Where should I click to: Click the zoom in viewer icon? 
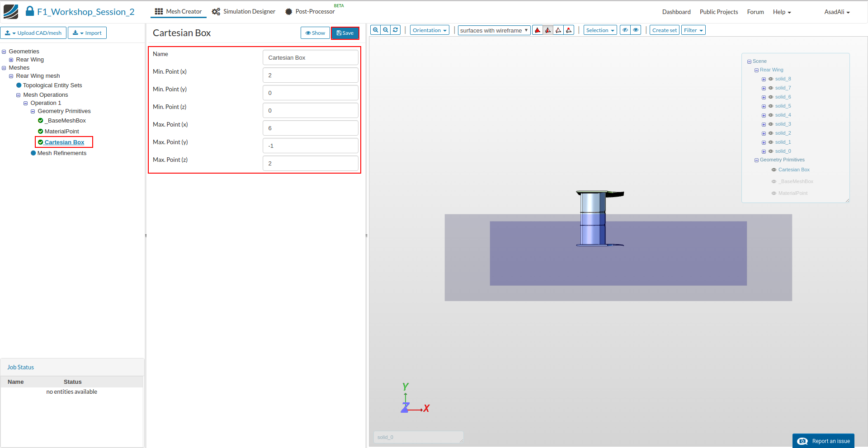(x=375, y=30)
